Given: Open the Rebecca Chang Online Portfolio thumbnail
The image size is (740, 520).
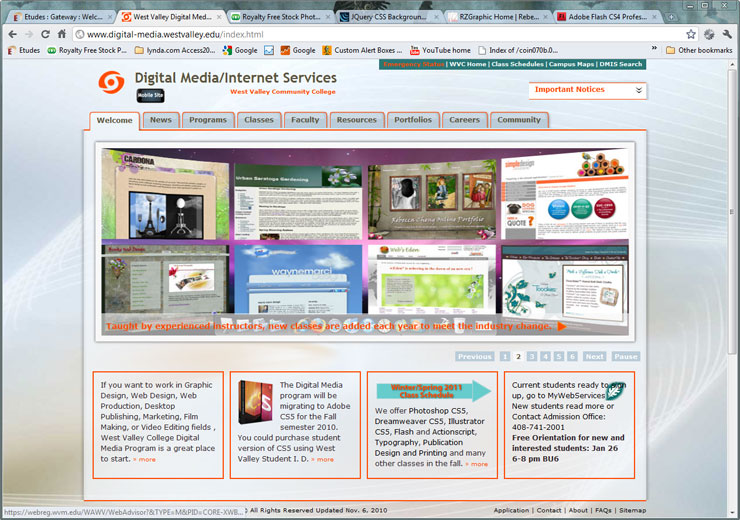Looking at the screenshot, I should (432, 200).
